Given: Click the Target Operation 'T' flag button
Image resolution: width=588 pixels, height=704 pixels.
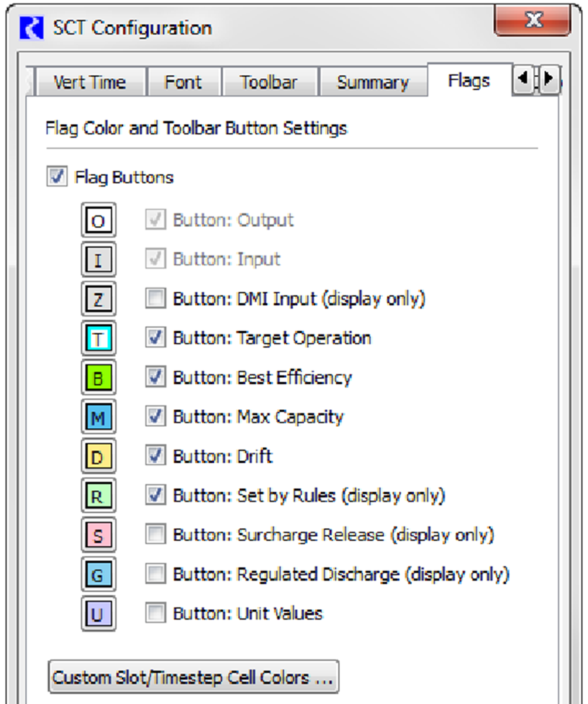Looking at the screenshot, I should coord(98,338).
